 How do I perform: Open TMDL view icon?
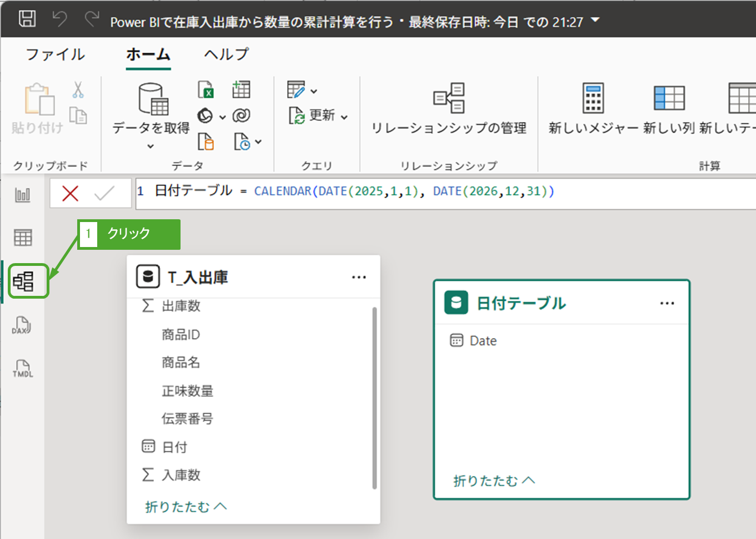pos(23,368)
